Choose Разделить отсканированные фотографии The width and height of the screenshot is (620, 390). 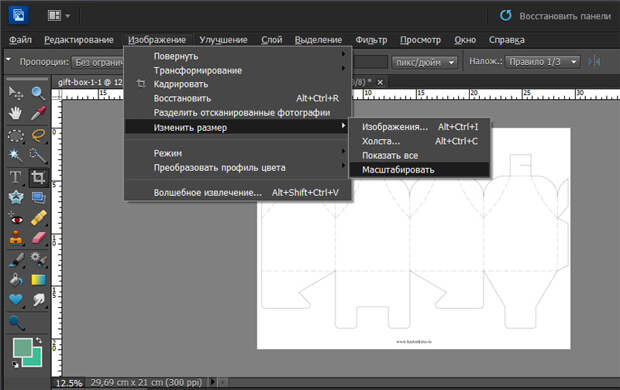238,113
